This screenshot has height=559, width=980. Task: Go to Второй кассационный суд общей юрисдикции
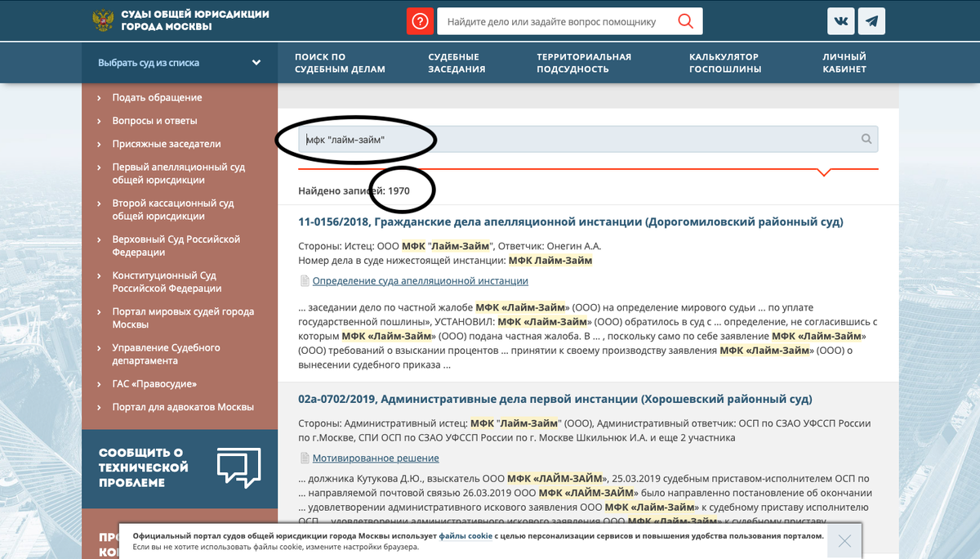[173, 209]
